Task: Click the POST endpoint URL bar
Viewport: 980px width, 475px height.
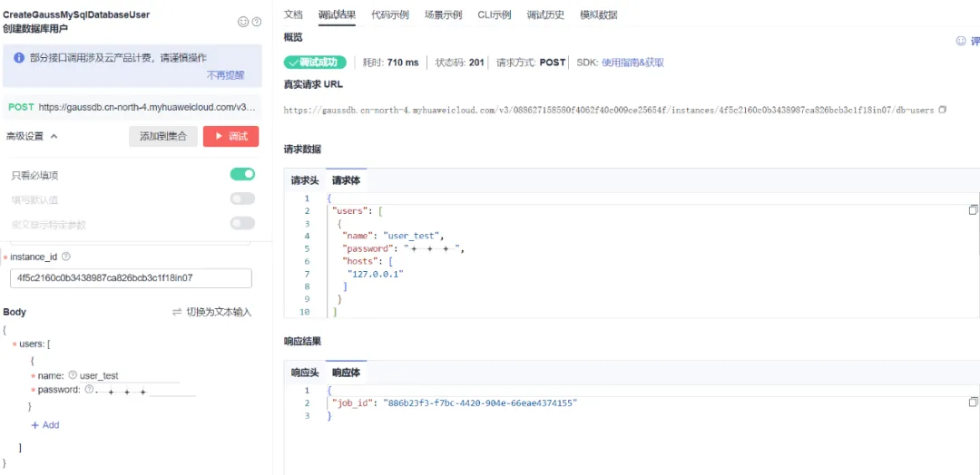Action: pyautogui.click(x=132, y=107)
